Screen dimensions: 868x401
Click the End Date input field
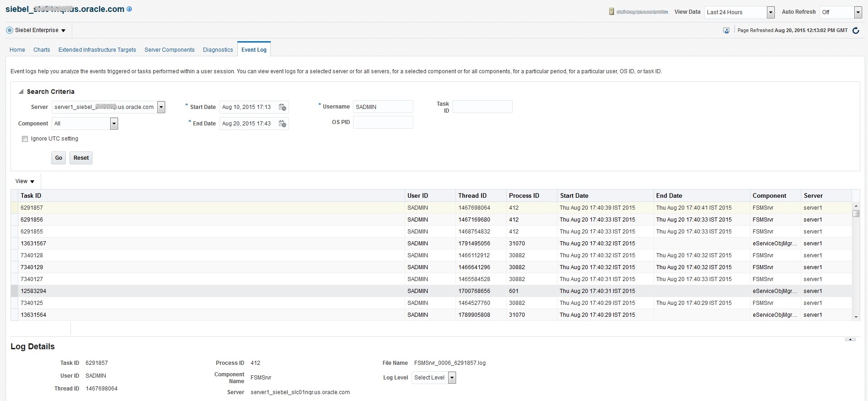coord(248,124)
